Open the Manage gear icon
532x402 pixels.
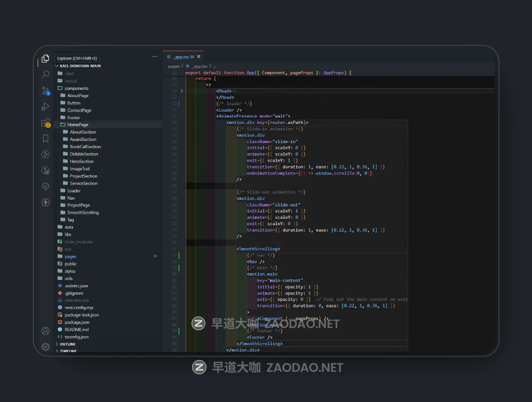[45, 347]
